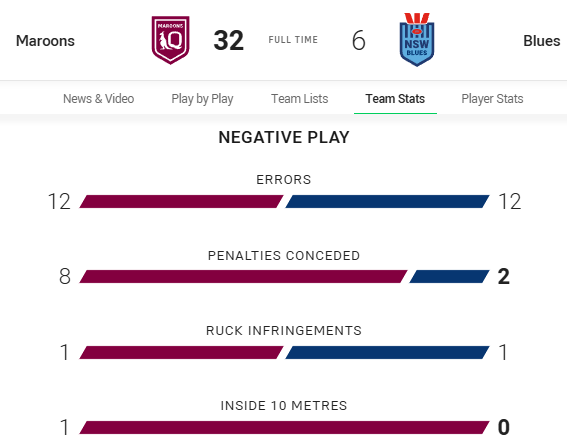Click the NSW Blues team logo

coord(417,39)
